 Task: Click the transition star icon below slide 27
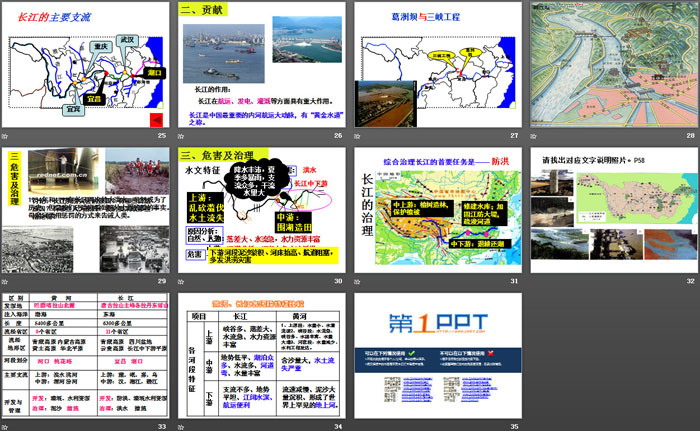pos(357,135)
